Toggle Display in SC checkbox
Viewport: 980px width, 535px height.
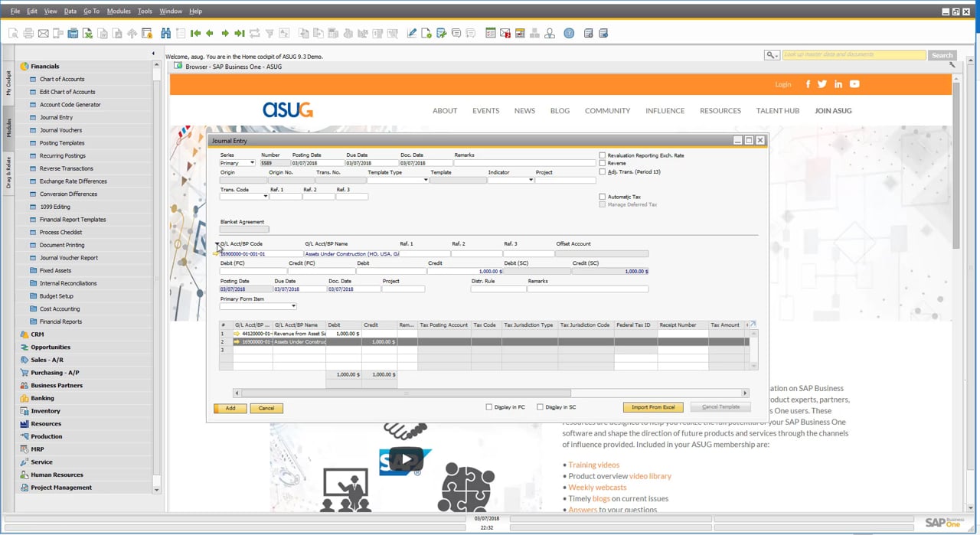(540, 407)
